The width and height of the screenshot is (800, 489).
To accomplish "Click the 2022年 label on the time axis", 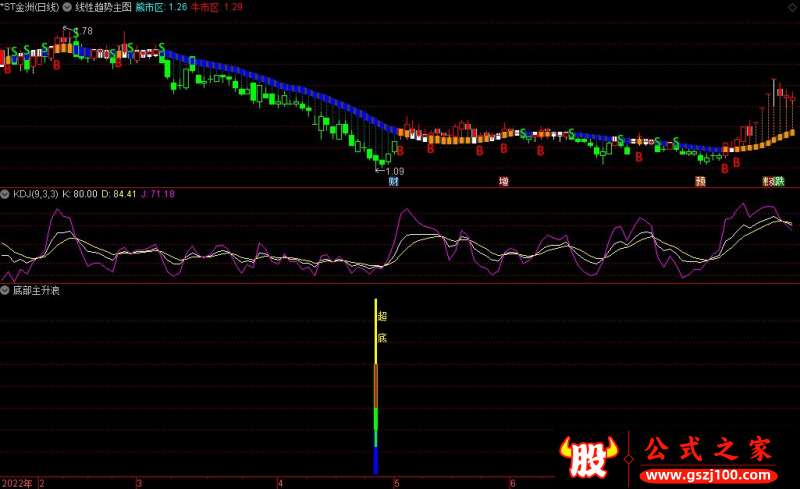I will (x=17, y=483).
